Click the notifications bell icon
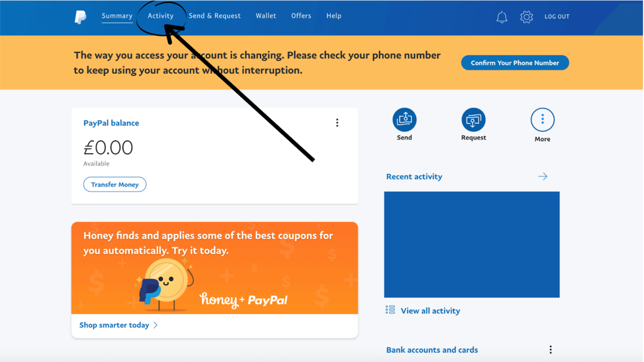Image resolution: width=644 pixels, height=362 pixels. point(502,16)
